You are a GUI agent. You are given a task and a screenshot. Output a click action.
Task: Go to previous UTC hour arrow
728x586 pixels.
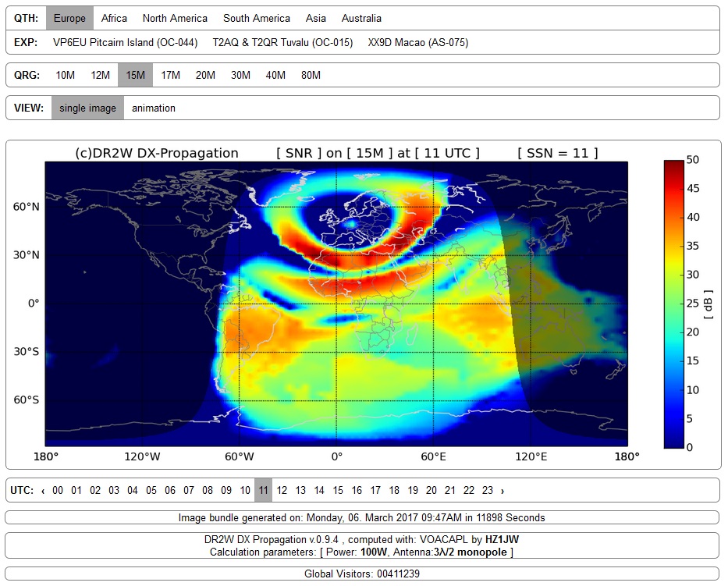[x=43, y=490]
